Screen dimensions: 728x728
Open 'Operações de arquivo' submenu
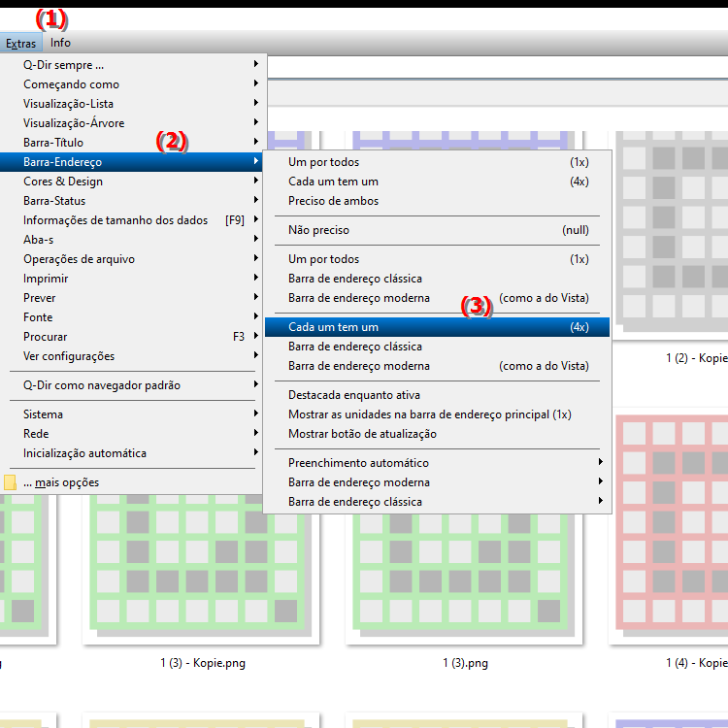(133, 259)
